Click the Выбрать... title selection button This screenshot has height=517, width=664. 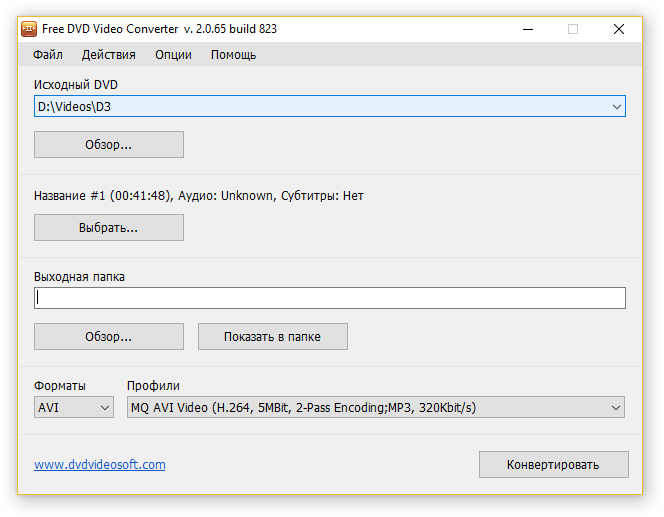[x=109, y=228]
